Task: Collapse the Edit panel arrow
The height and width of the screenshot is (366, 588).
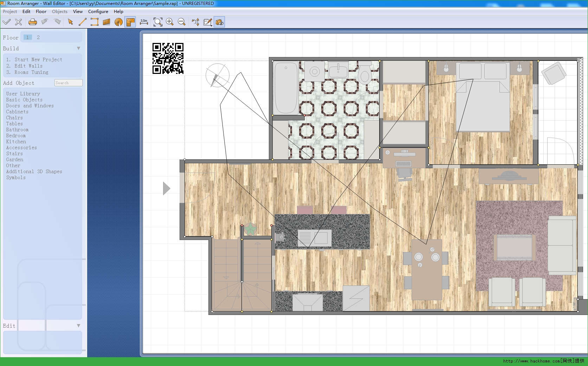Action: [x=78, y=326]
